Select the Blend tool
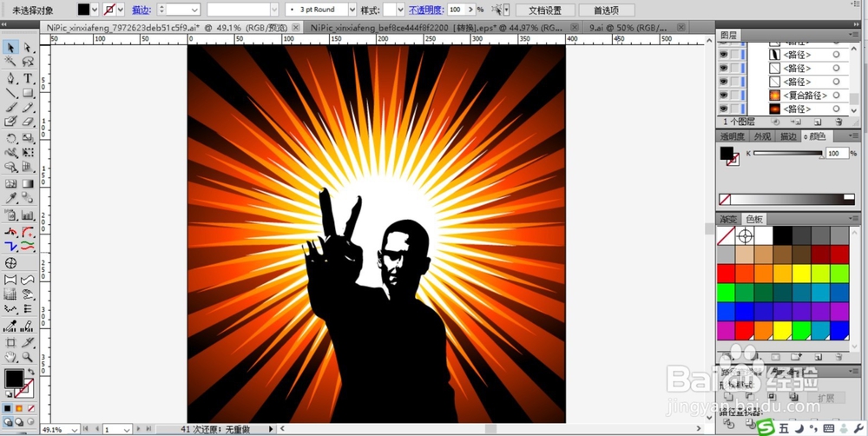The image size is (868, 436). (x=28, y=198)
